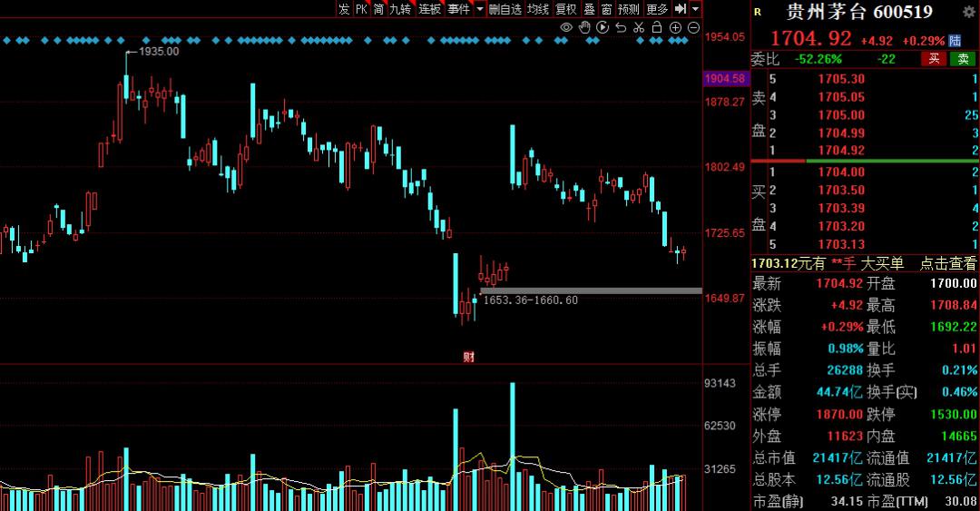
Task: Zoom out with the minus icon
Action: point(693,27)
